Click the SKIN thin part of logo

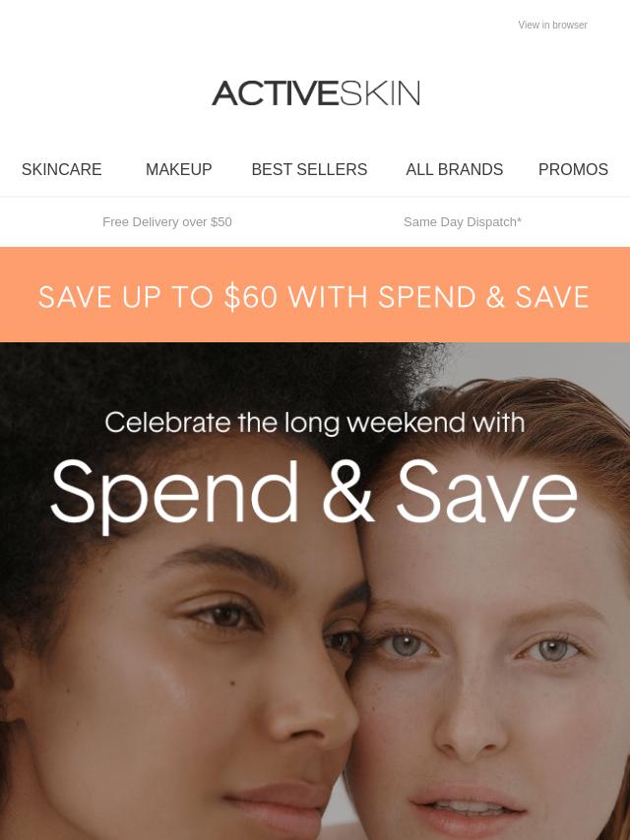tap(380, 93)
